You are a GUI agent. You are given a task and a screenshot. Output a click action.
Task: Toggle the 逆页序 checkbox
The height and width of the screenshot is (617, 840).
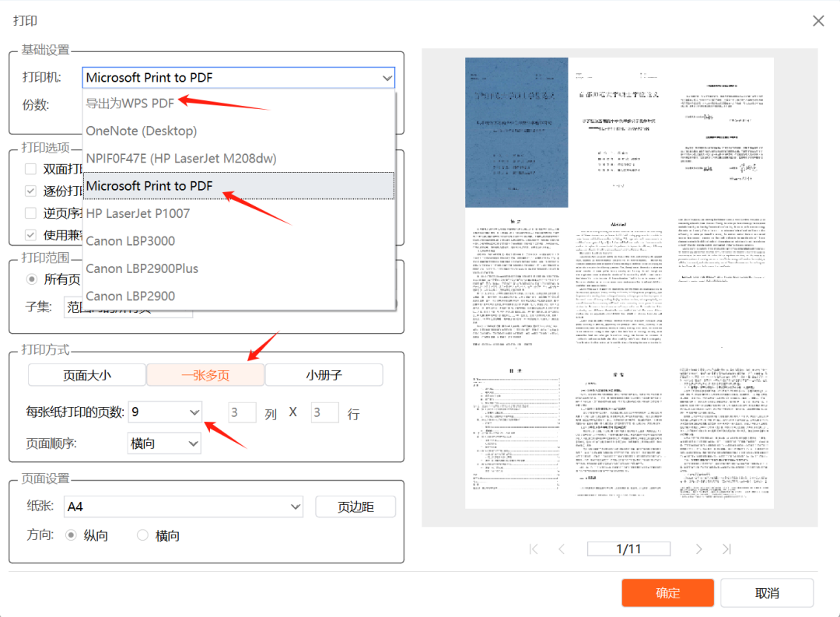pyautogui.click(x=30, y=212)
